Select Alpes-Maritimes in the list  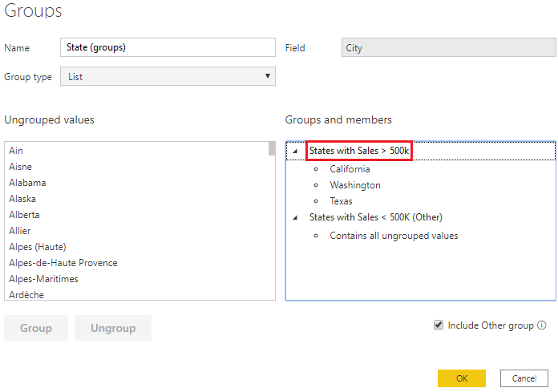tap(43, 279)
